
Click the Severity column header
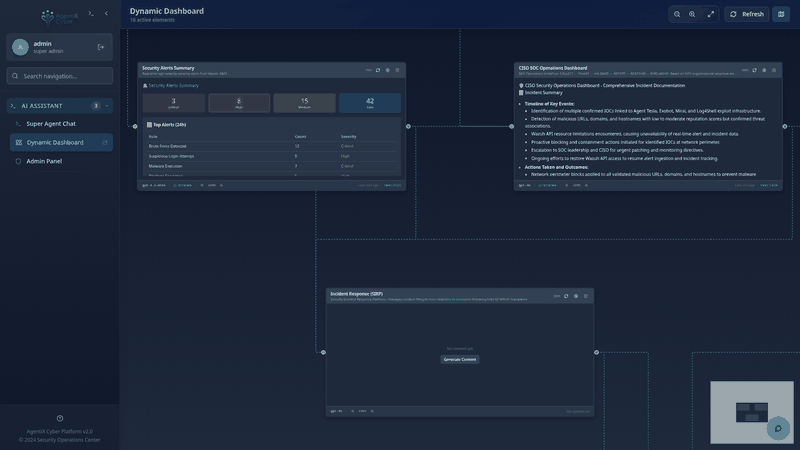pos(348,137)
